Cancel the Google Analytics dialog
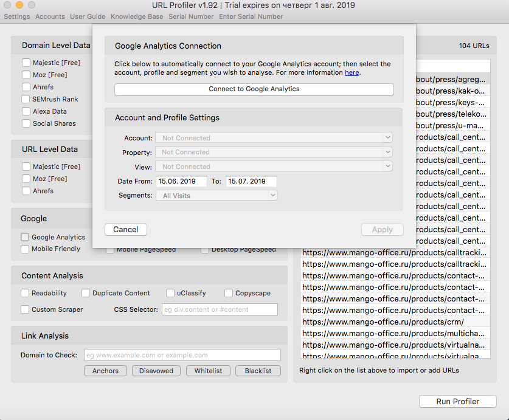The image size is (509, 420). pos(126,230)
